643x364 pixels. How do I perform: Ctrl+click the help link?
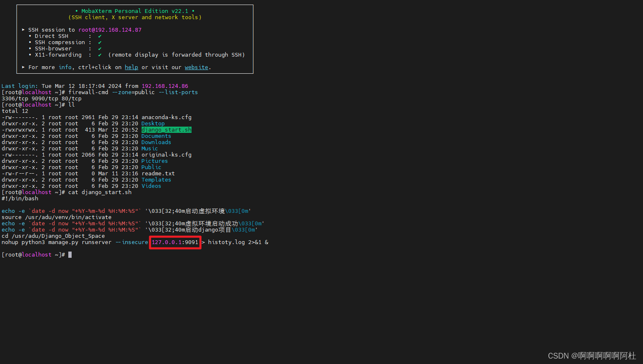click(131, 67)
